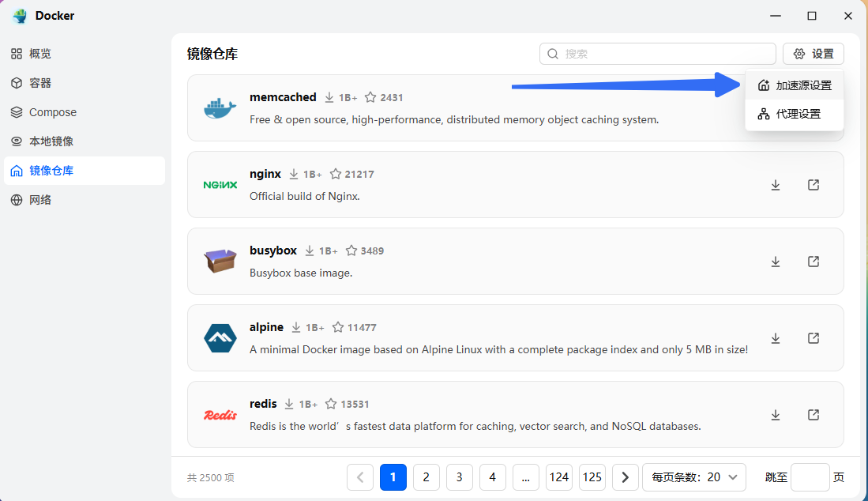This screenshot has height=501, width=868.
Task: Download the nginx image
Action: (776, 185)
